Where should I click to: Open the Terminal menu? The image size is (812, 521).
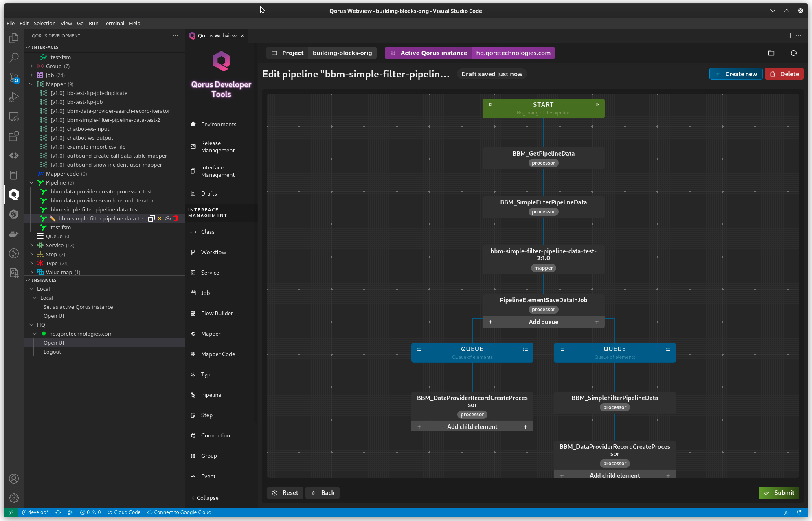point(114,23)
